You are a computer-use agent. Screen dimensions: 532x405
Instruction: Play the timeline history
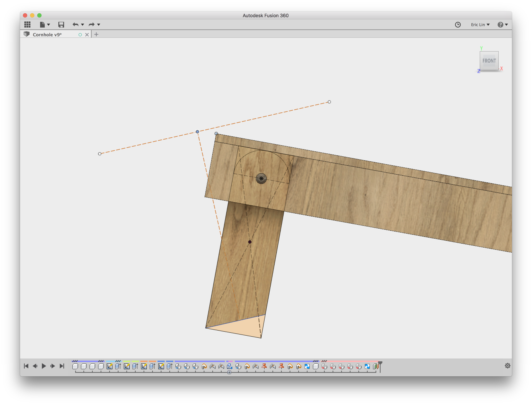(44, 366)
